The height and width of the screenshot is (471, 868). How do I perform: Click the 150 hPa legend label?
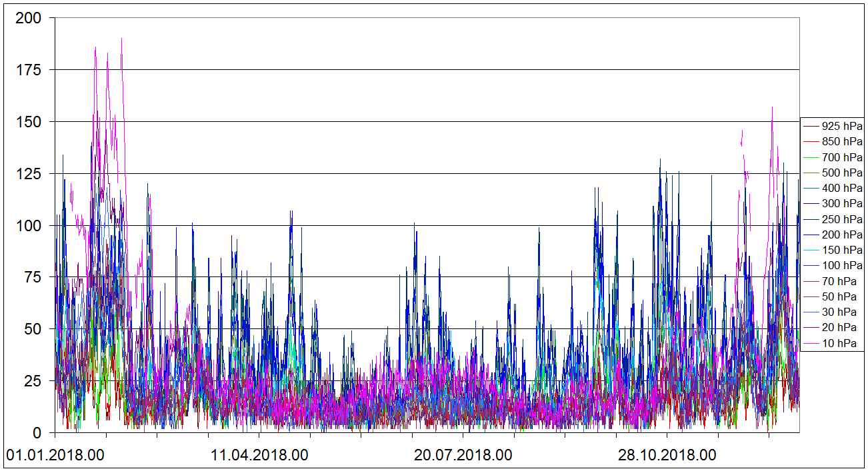tap(842, 250)
